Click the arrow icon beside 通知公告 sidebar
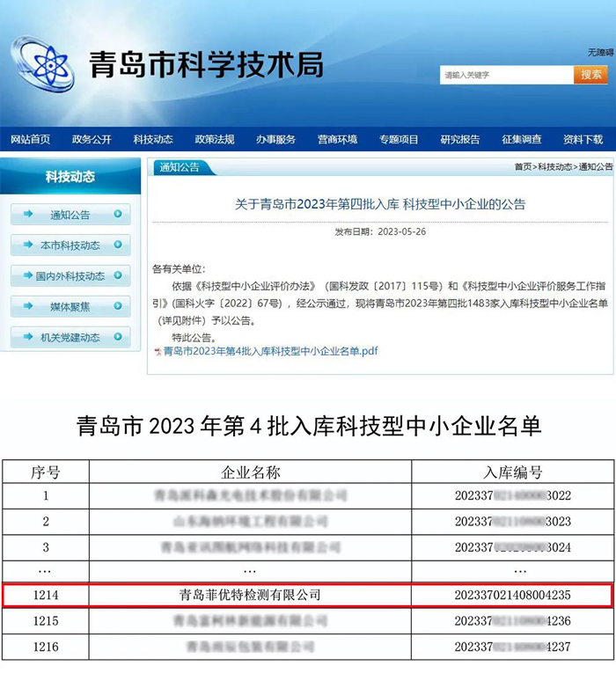The height and width of the screenshot is (688, 616). coord(28,214)
